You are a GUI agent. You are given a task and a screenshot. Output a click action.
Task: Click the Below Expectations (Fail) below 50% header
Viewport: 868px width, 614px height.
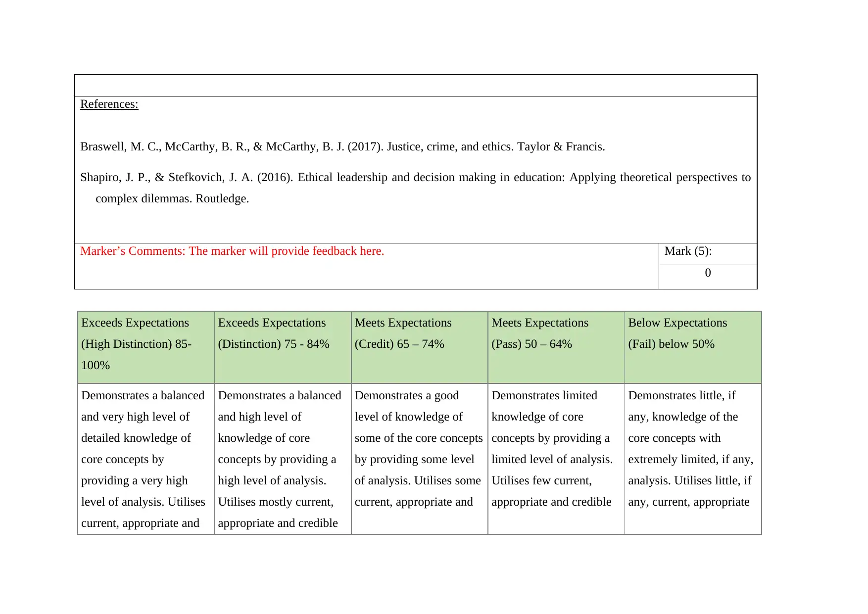pos(693,347)
